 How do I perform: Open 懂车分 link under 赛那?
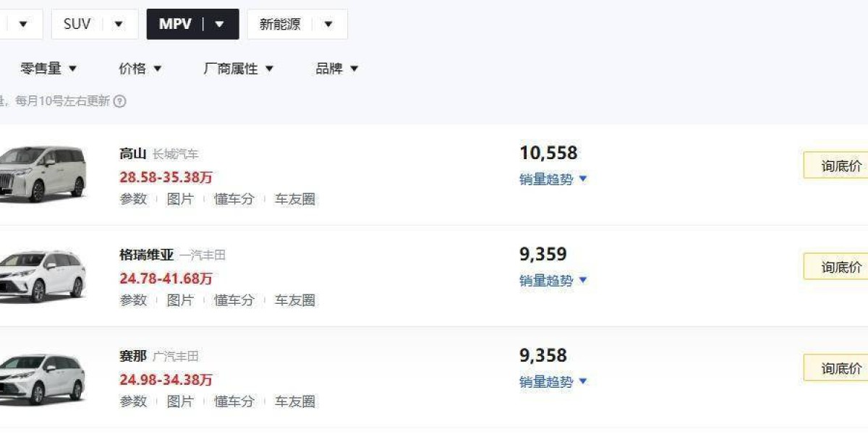pos(234,401)
